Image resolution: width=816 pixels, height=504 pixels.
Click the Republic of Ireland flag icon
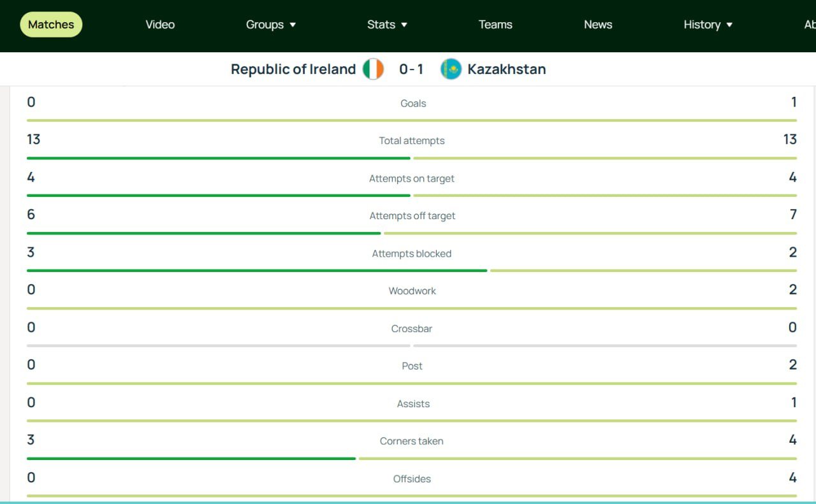(373, 69)
